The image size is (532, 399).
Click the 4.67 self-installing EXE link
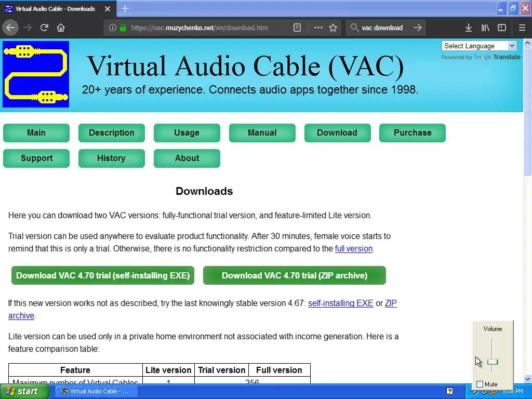341,303
